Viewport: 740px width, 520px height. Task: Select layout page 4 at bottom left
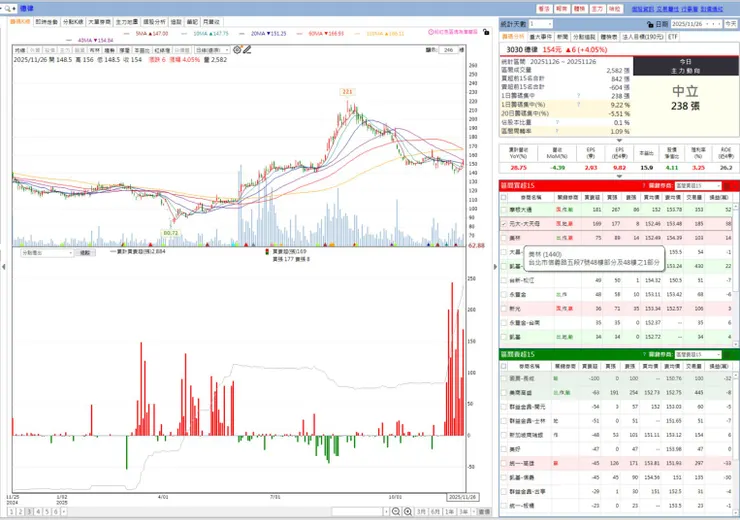tap(38, 512)
